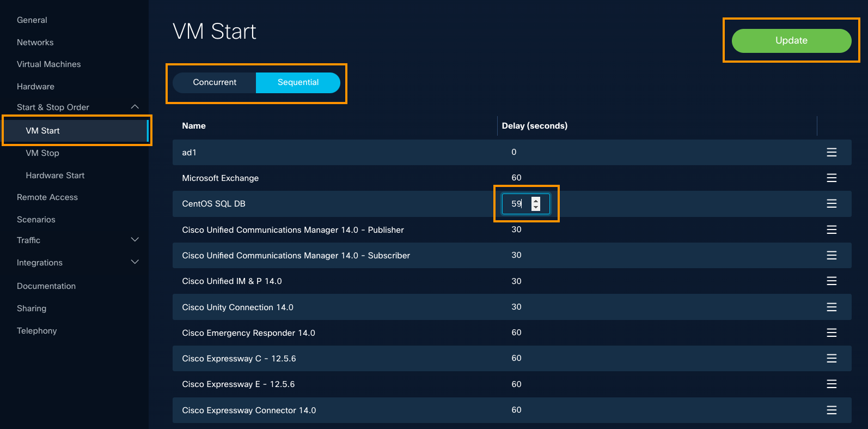Open the Sharing page
Viewport: 868px width, 429px height.
(x=32, y=309)
